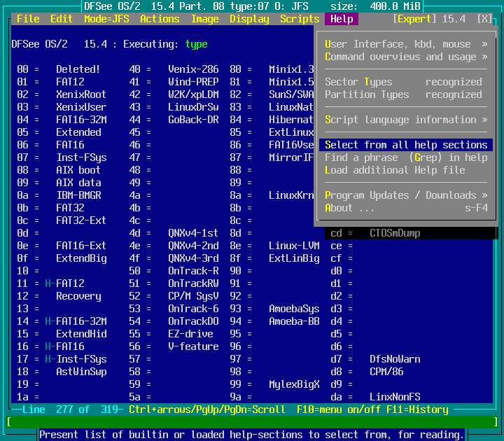Screen dimensions: 504x441
Task: Click the 'QNXv4-3rd' entry
Action: (193, 258)
